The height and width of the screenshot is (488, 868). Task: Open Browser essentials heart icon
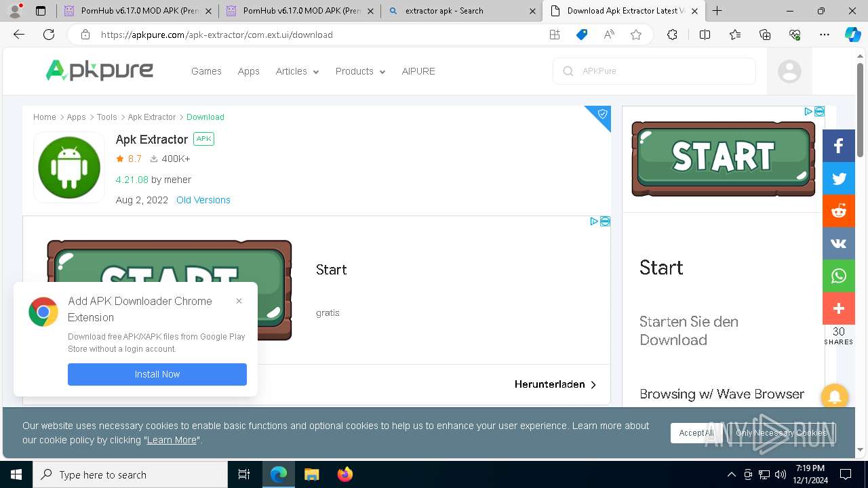(x=795, y=35)
